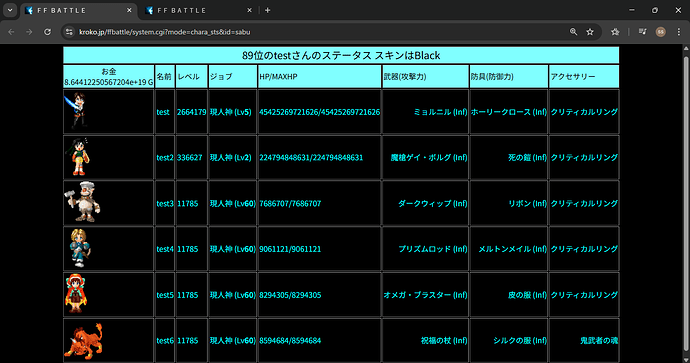
Task: Bookmark this page with star icon
Action: click(590, 32)
